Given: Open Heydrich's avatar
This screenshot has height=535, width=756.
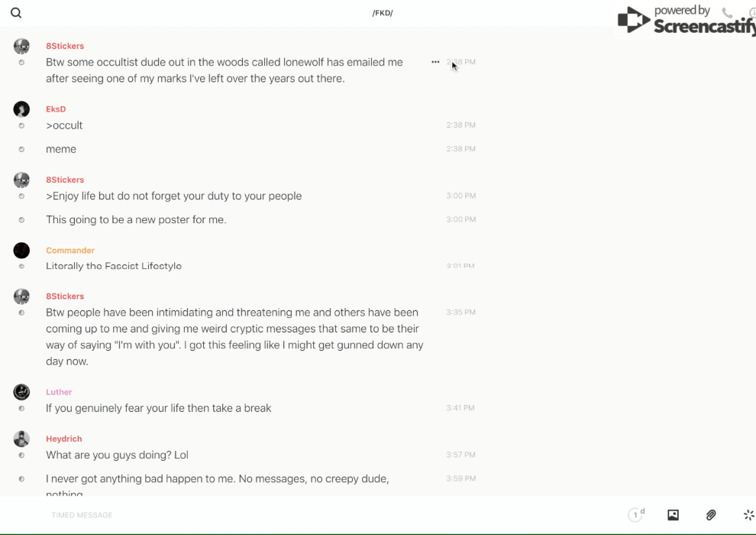Looking at the screenshot, I should [x=21, y=439].
